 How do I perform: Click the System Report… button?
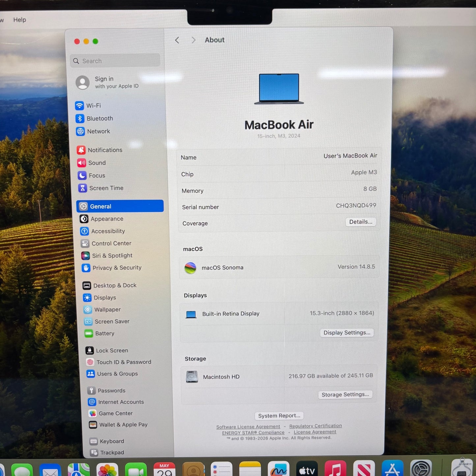[x=279, y=416]
